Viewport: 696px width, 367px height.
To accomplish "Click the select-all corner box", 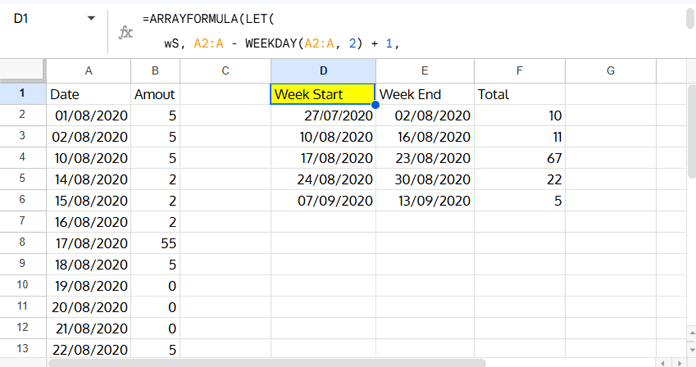I will 23,71.
